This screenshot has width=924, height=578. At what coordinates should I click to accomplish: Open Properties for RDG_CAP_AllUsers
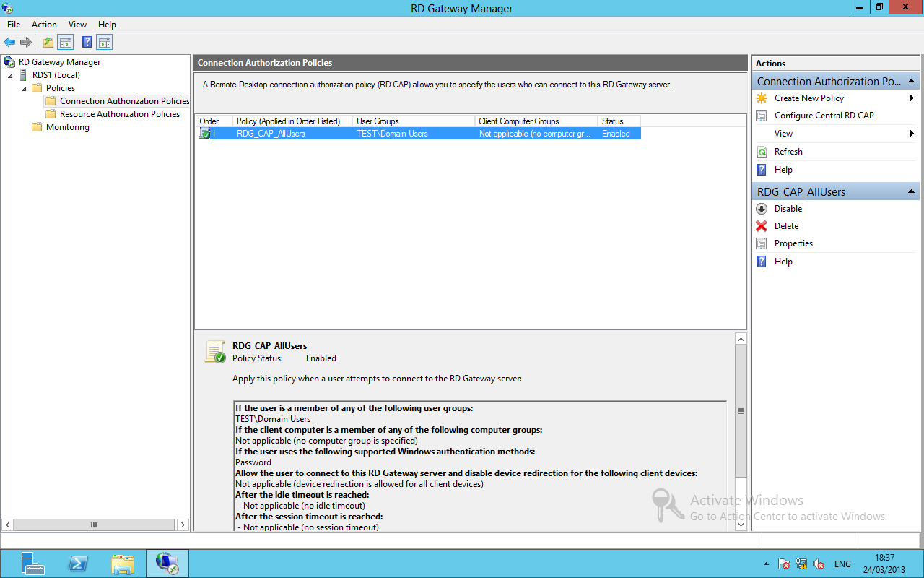[793, 243]
